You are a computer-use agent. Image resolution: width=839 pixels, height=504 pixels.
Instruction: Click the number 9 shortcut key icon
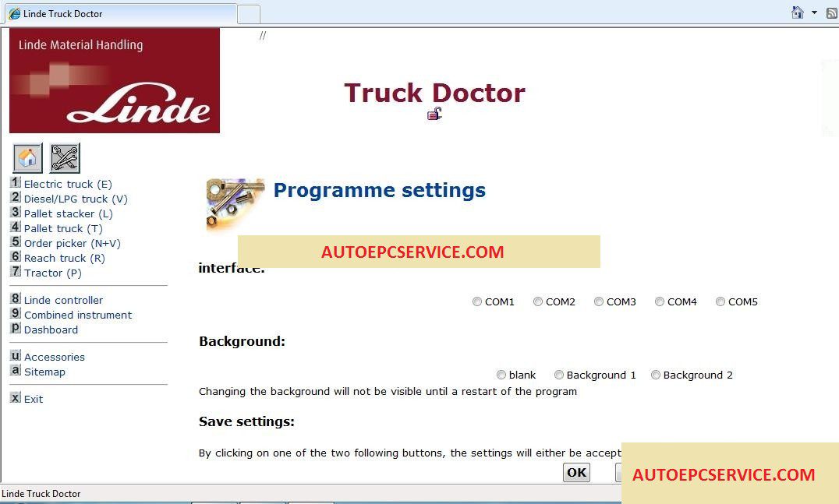(16, 313)
